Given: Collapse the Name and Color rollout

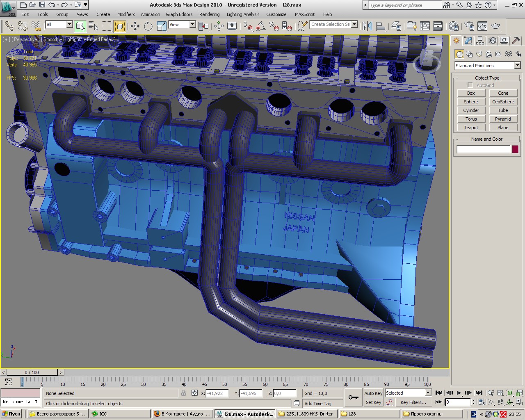Looking at the screenshot, I should tap(487, 139).
